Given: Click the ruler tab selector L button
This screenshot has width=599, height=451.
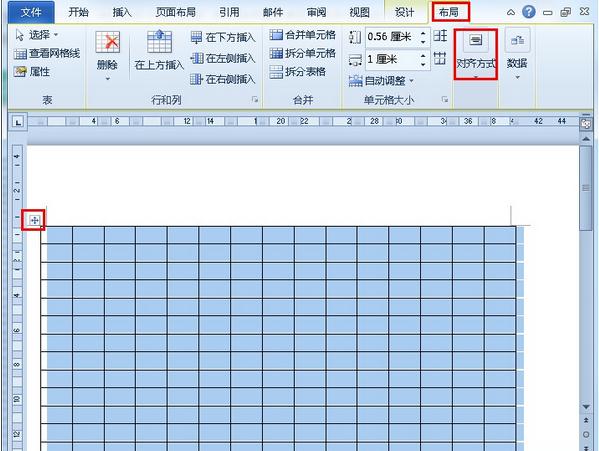Looking at the screenshot, I should 18,122.
